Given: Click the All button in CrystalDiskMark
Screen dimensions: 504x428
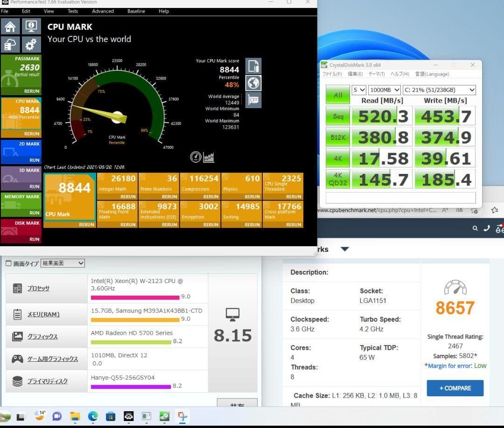Looking at the screenshot, I should pyautogui.click(x=338, y=95).
